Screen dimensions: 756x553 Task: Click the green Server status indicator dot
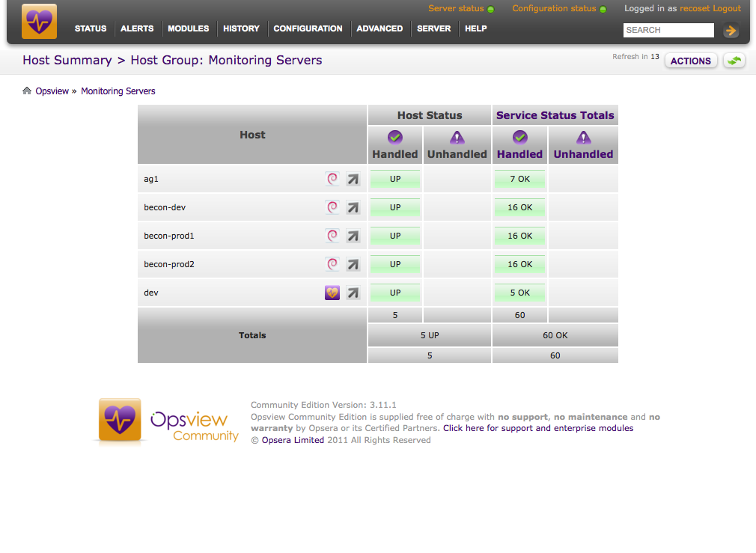click(491, 9)
